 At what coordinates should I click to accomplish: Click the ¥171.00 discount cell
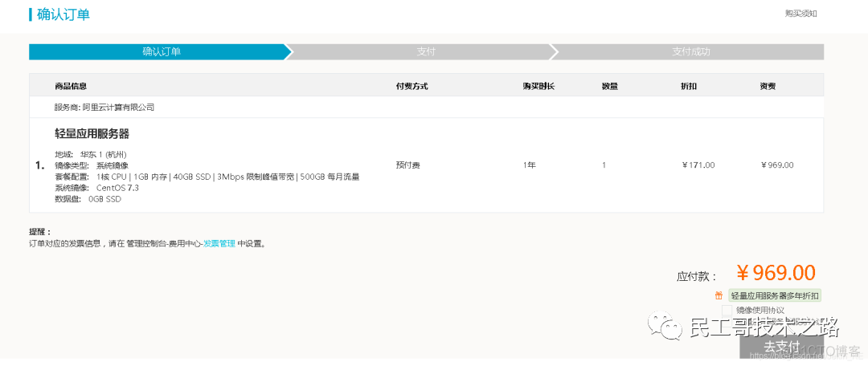(x=698, y=165)
